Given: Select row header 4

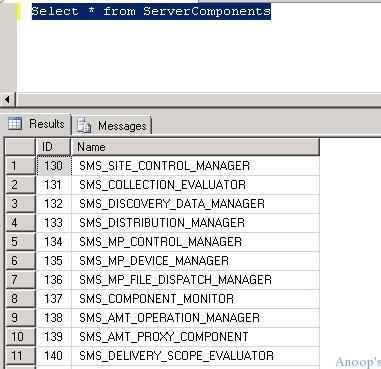Looking at the screenshot, I should coord(20,223).
